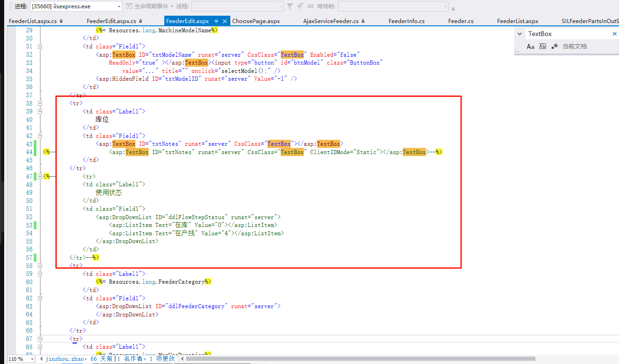Click Resources.lang.FeederCategory on line 60
This screenshot has height=364, width=619.
click(x=156, y=282)
